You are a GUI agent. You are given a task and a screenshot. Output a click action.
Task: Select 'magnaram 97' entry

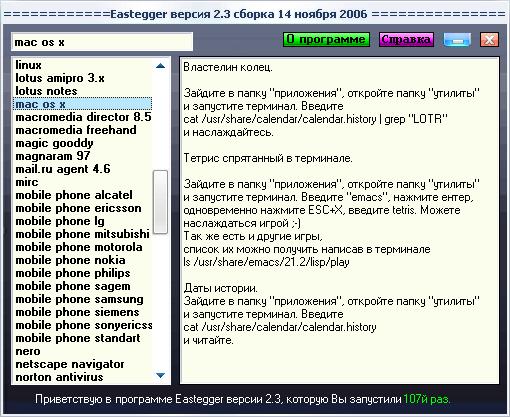click(82, 156)
